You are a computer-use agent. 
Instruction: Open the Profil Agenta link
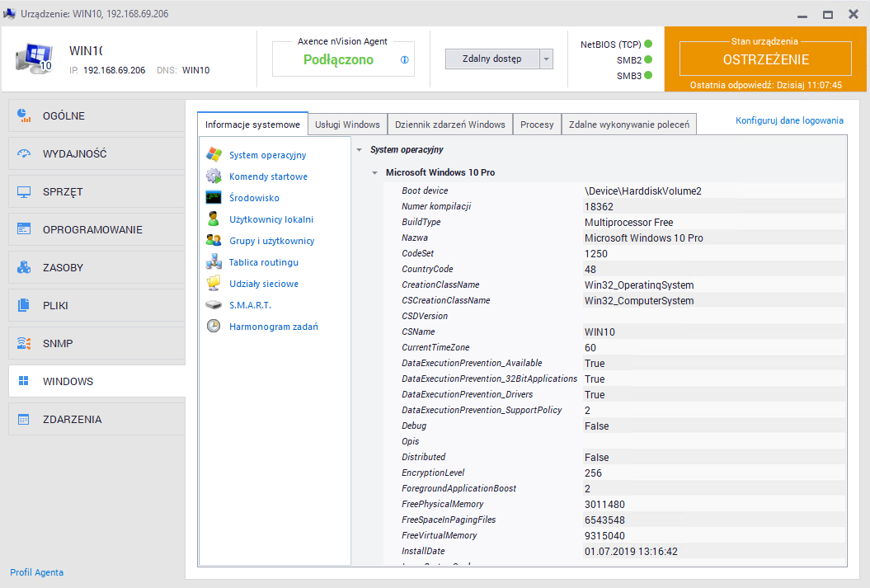click(36, 572)
